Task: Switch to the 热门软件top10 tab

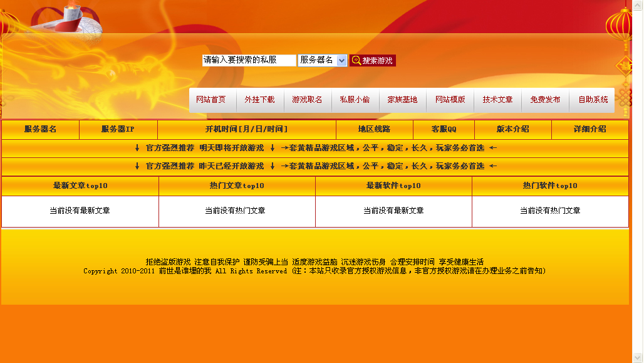Action: click(551, 186)
